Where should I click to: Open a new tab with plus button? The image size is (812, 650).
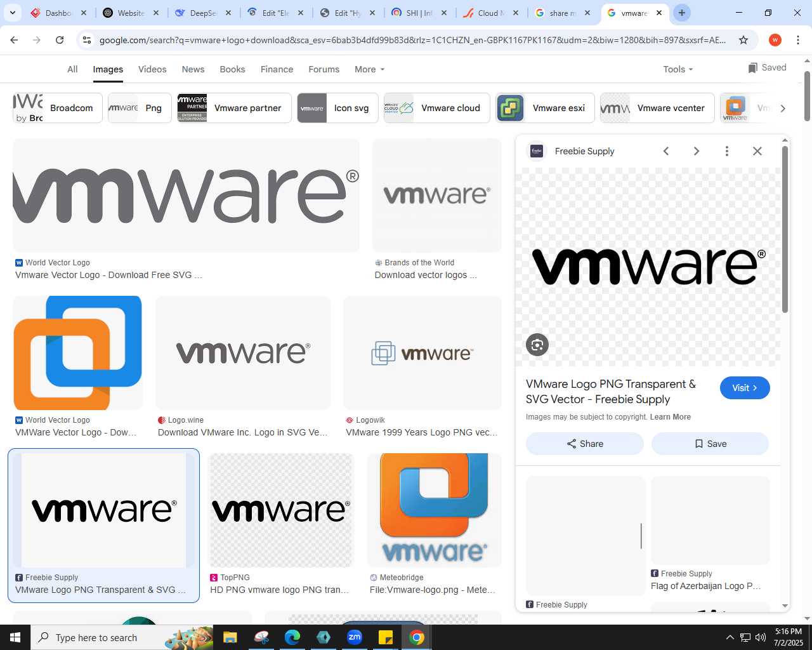pos(682,13)
